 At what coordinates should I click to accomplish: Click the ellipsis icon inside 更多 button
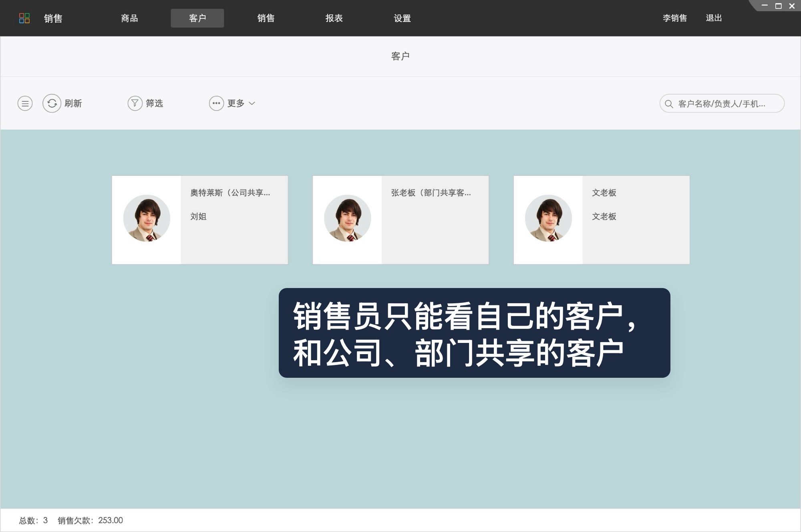pos(217,103)
